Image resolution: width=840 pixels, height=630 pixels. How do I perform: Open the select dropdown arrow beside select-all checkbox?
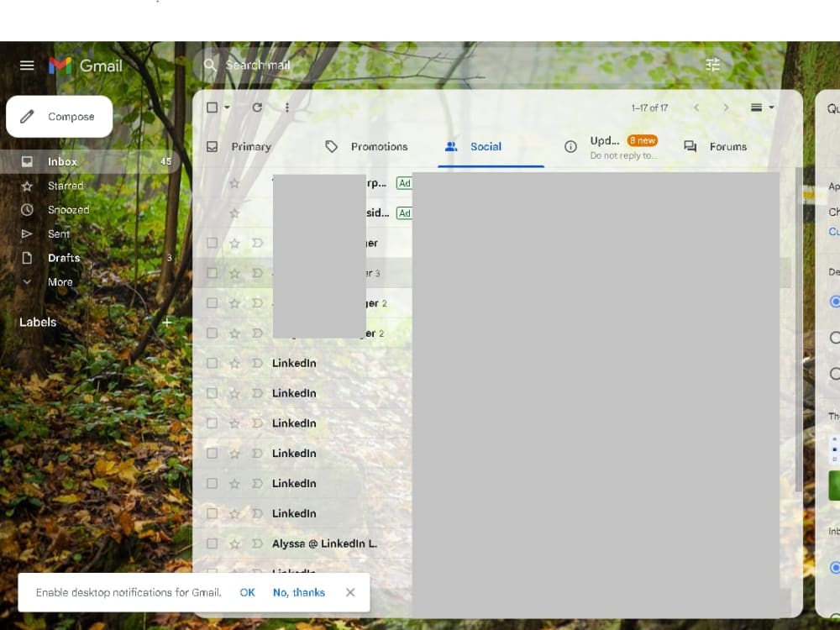point(227,108)
